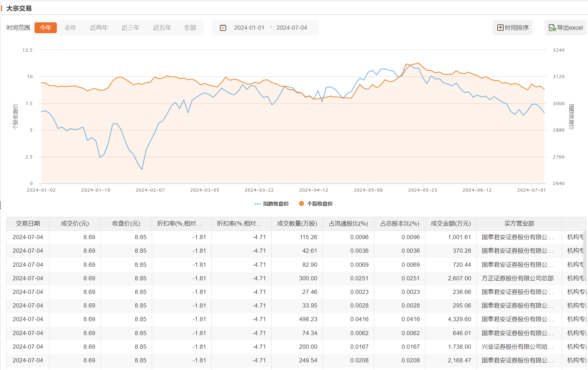This screenshot has height=370, width=588.
Task: Click 成交数量(万股) column header
Action: pos(297,223)
